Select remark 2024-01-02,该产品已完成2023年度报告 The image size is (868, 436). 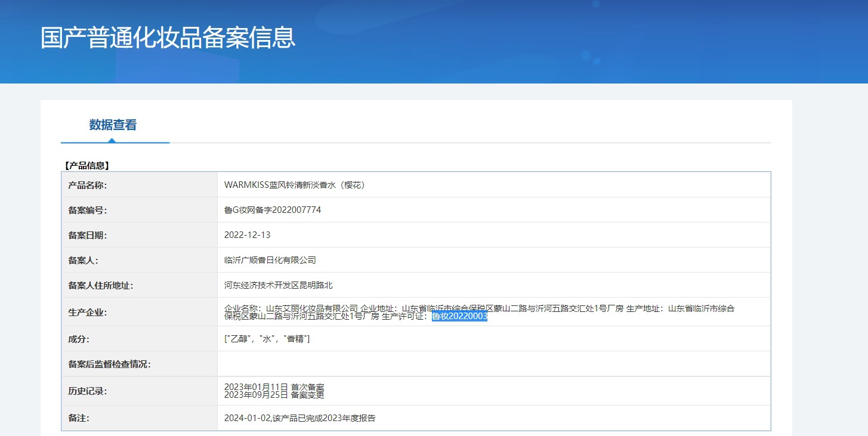tap(300, 418)
